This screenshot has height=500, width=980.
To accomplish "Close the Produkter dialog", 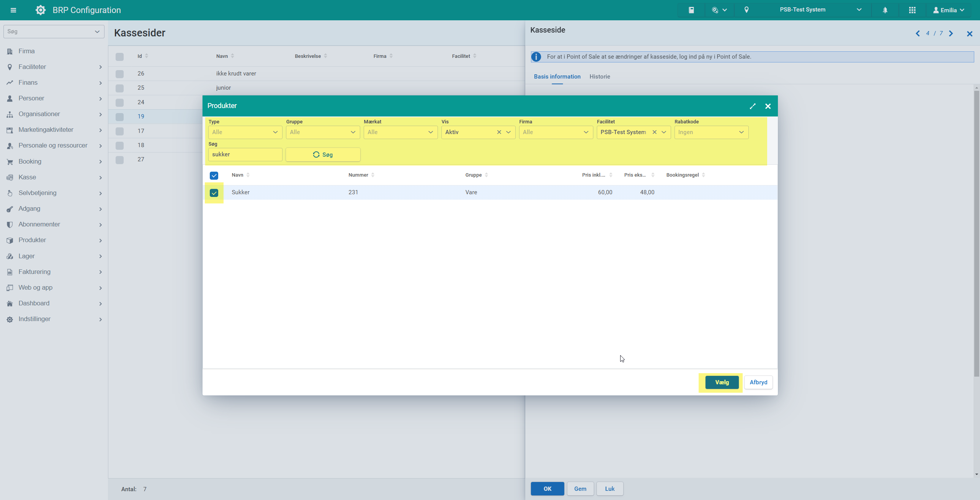I will click(x=768, y=106).
